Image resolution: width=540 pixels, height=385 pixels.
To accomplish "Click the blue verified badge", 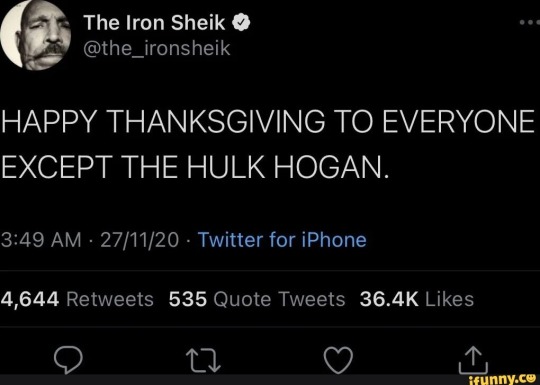I will (241, 23).
